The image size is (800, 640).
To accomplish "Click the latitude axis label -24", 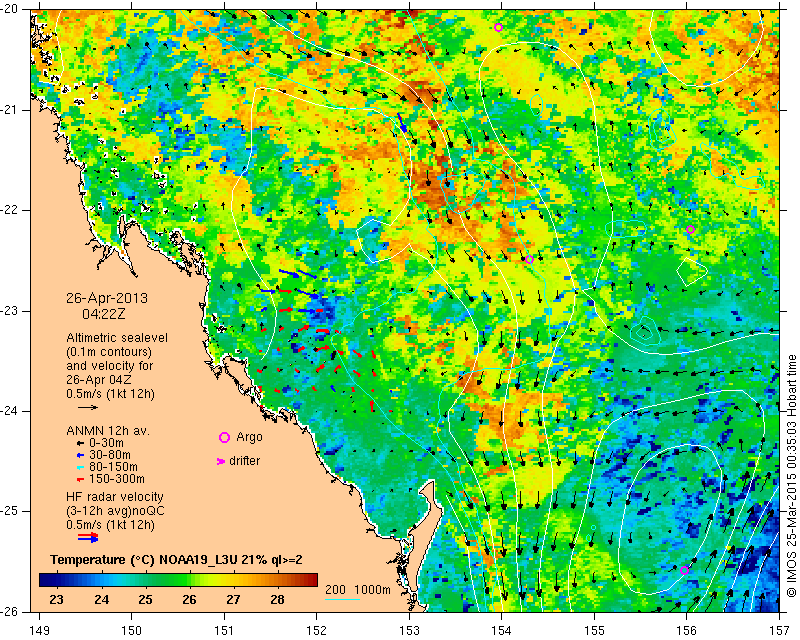I will pos(11,411).
